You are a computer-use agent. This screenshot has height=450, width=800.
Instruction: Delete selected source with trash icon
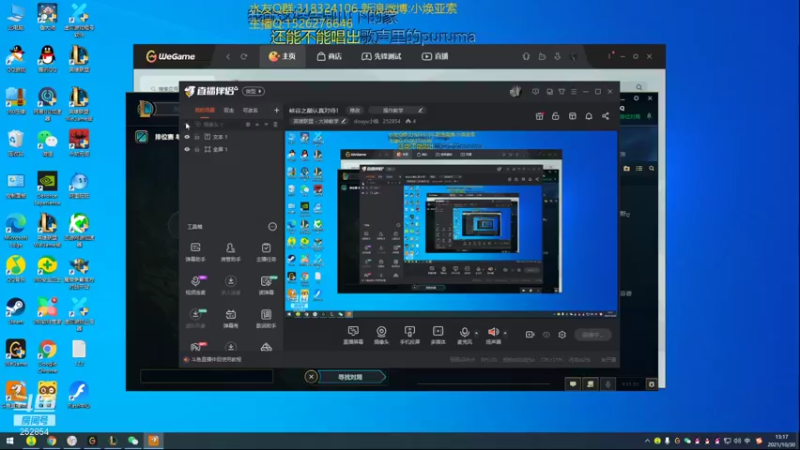276,124
